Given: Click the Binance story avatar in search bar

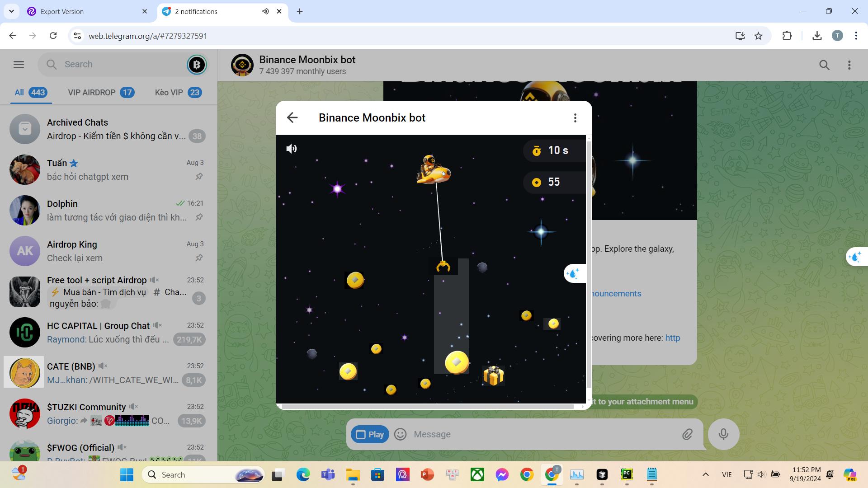Looking at the screenshot, I should click(197, 65).
